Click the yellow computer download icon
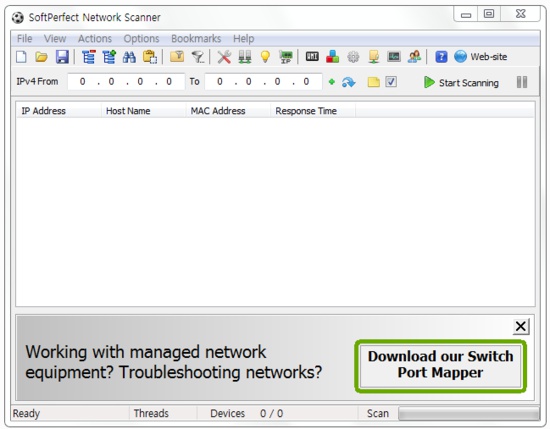Screen dimensions: 550x429 click(x=374, y=57)
